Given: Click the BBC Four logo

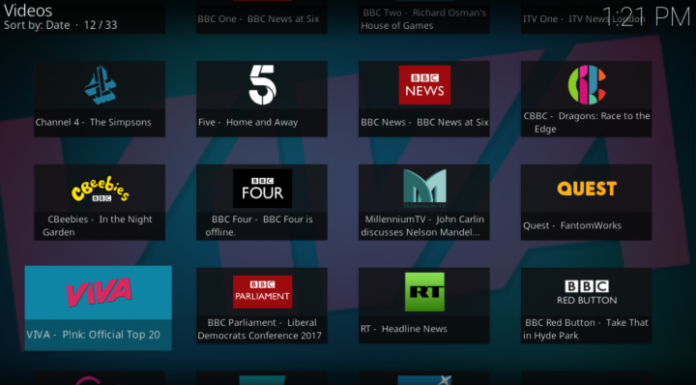Looking at the screenshot, I should [262, 188].
